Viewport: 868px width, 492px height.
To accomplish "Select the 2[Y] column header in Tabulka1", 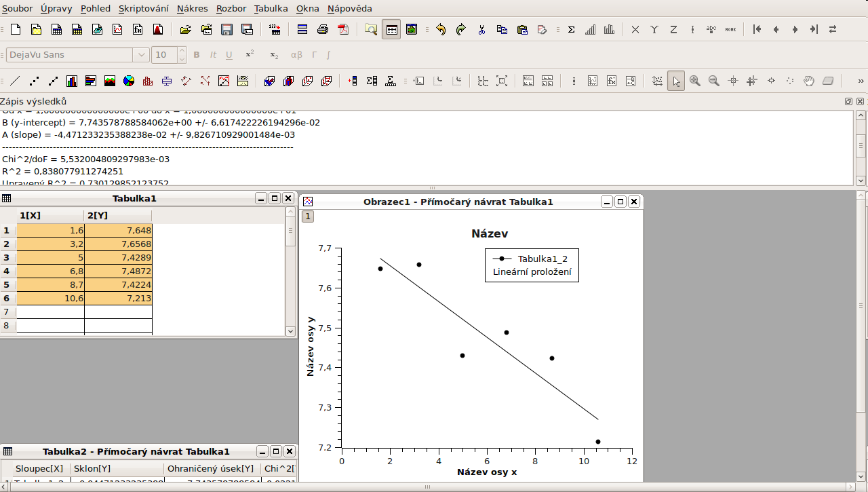I will tap(118, 215).
